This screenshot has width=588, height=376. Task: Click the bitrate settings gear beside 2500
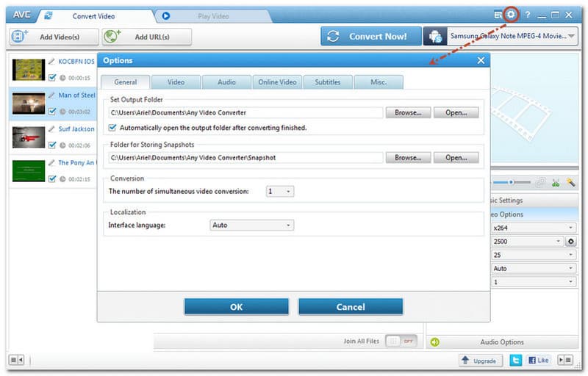(x=571, y=241)
